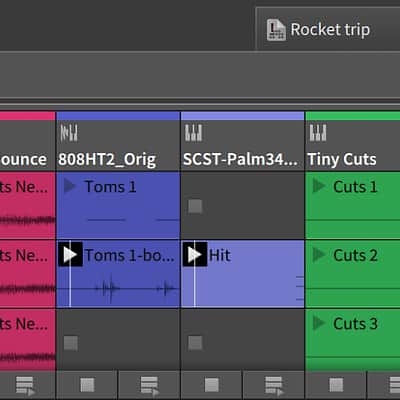Launch the playing Toms 1-bo... clip
Image resolution: width=400 pixels, height=400 pixels.
[x=70, y=254]
